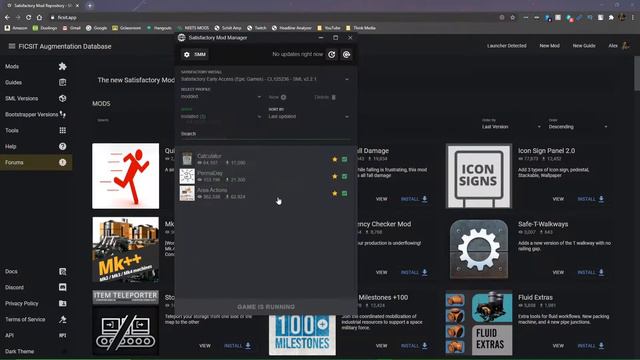The width and height of the screenshot is (640, 360).
Task: Click the Terms of Service gavel icon
Action: tap(62, 319)
